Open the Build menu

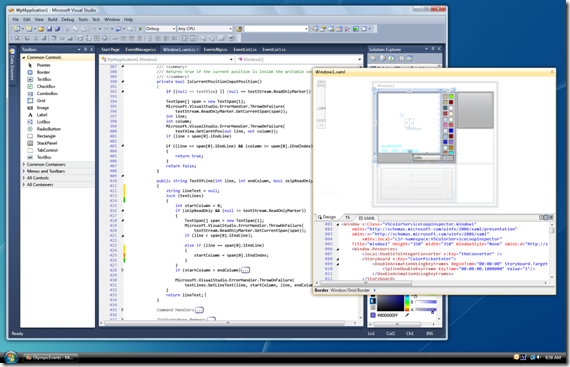[x=52, y=19]
